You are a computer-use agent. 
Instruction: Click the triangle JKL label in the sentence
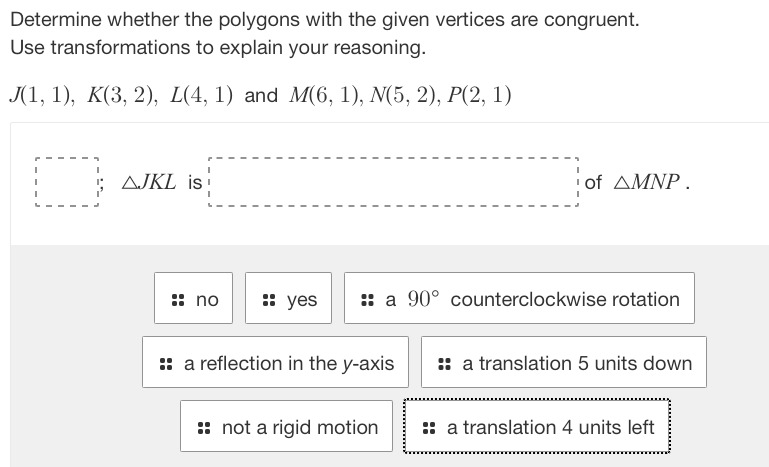pyautogui.click(x=149, y=182)
